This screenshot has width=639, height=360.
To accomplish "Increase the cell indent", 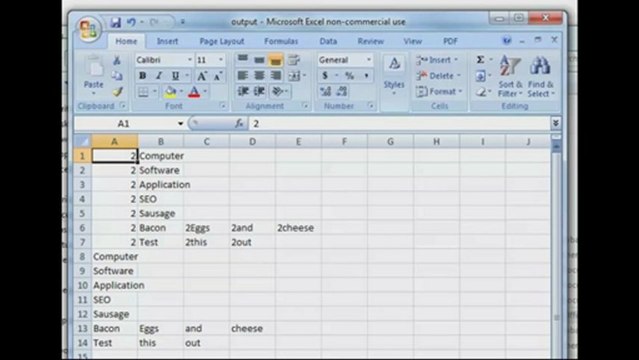I will (259, 91).
